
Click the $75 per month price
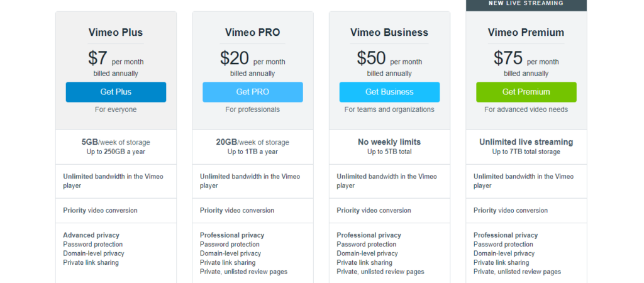click(x=526, y=58)
